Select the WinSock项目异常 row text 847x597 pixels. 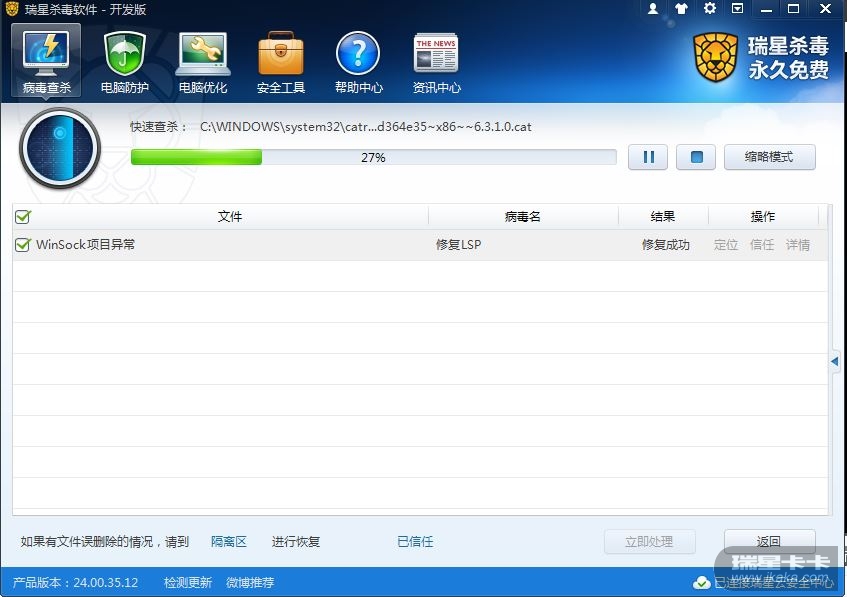coord(85,245)
